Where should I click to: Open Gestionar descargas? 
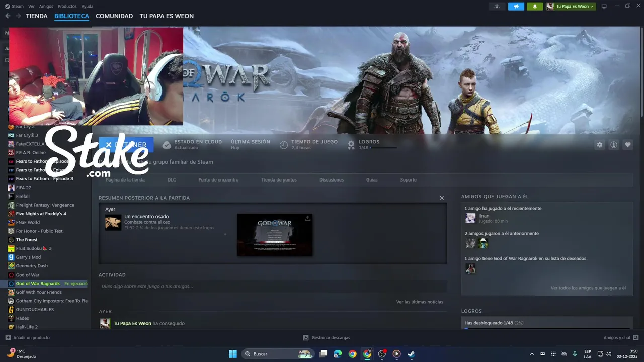[x=327, y=338]
